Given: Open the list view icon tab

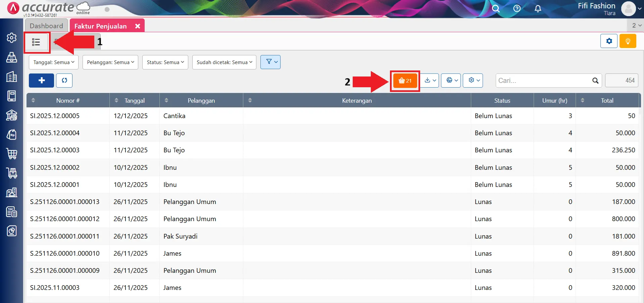Looking at the screenshot, I should (x=36, y=42).
